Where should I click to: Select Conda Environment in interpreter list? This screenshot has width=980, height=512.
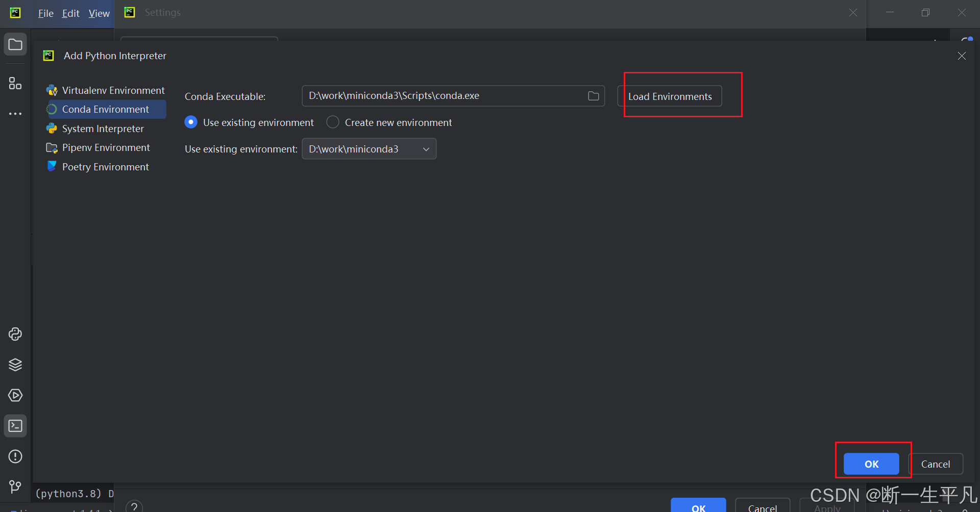(x=106, y=109)
